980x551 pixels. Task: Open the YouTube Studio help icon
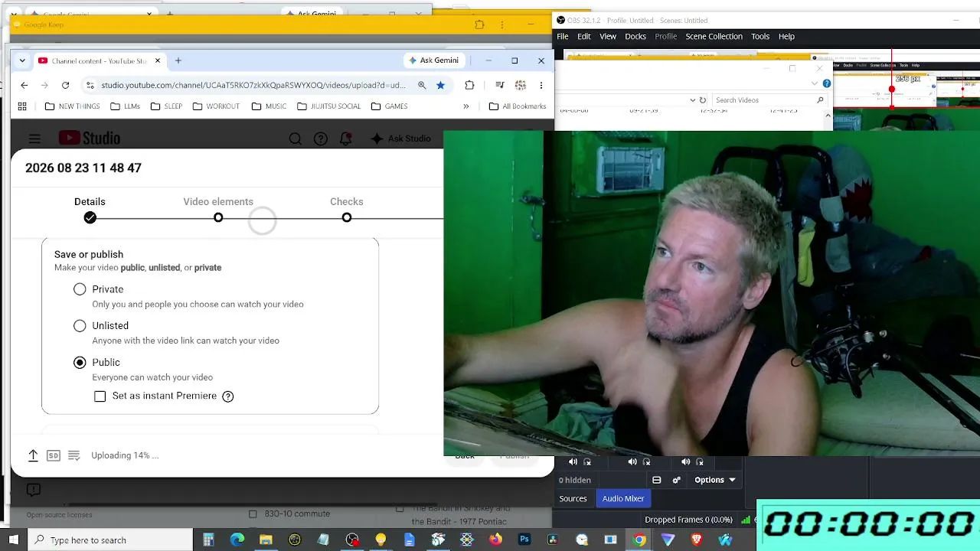tap(321, 139)
